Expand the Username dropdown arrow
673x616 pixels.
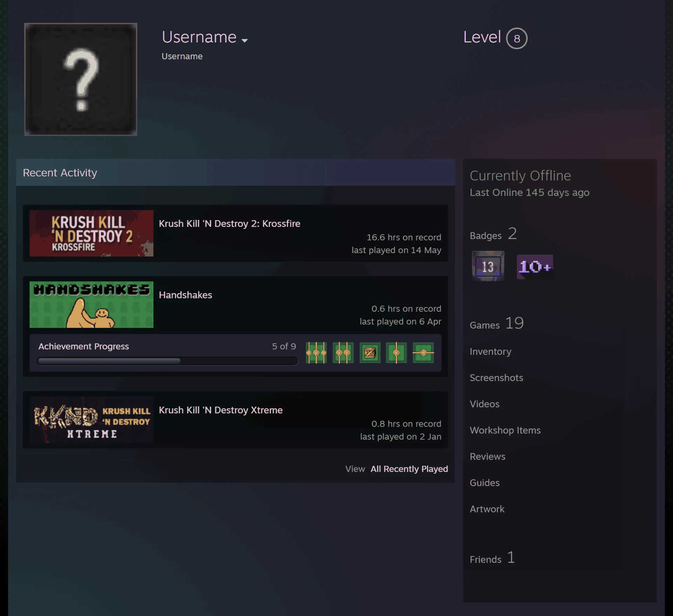tap(245, 40)
